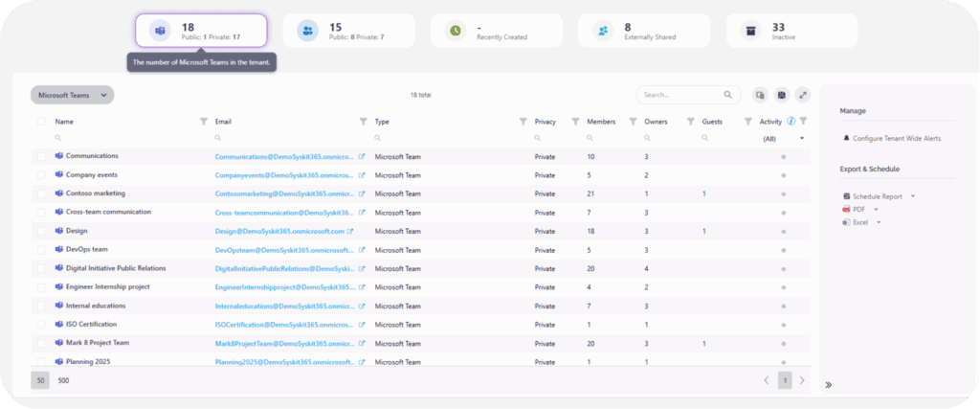Select the 8 Externally Shared tile
The image size is (980, 409).
644,31
